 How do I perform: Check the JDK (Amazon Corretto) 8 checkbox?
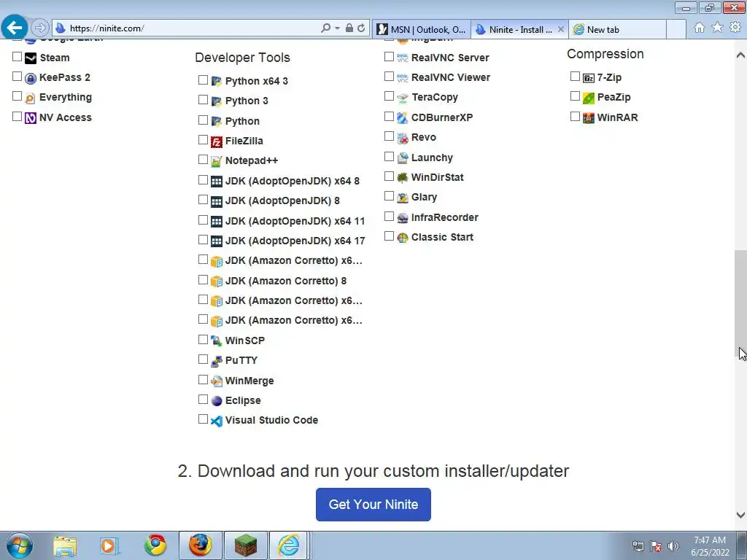click(203, 279)
